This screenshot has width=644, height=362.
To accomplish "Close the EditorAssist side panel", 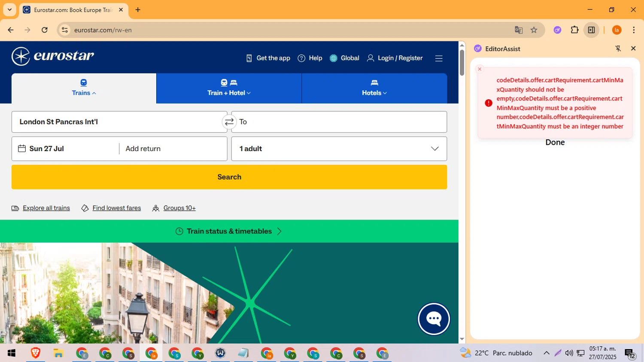I will pyautogui.click(x=633, y=49).
